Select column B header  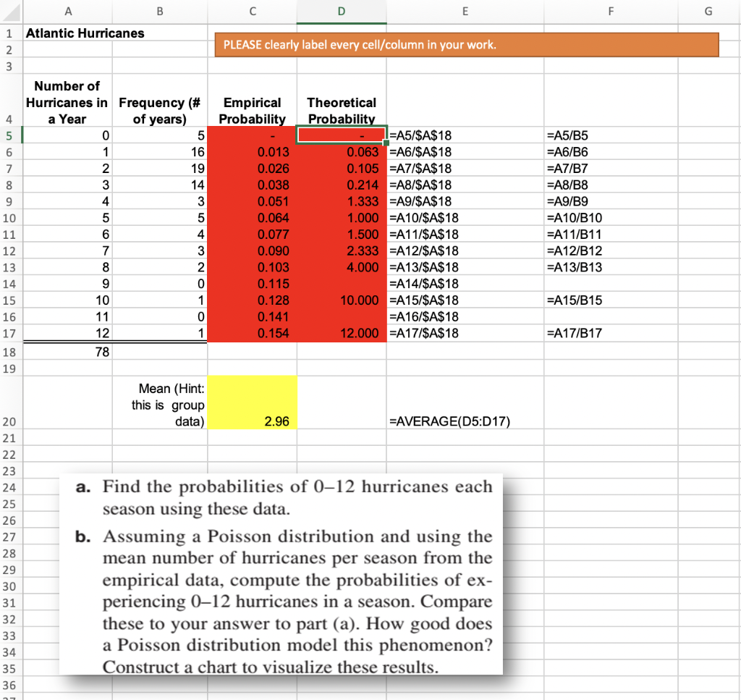[160, 12]
